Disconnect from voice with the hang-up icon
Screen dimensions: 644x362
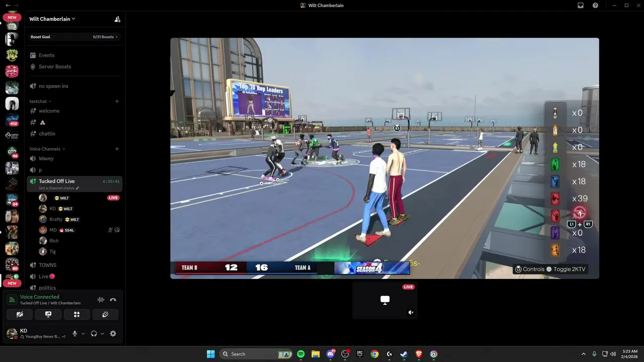point(113,300)
